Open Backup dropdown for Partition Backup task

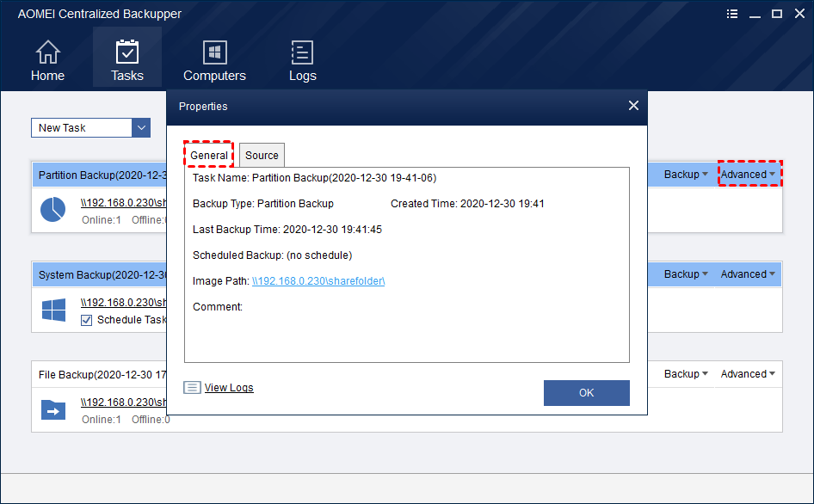[686, 175]
